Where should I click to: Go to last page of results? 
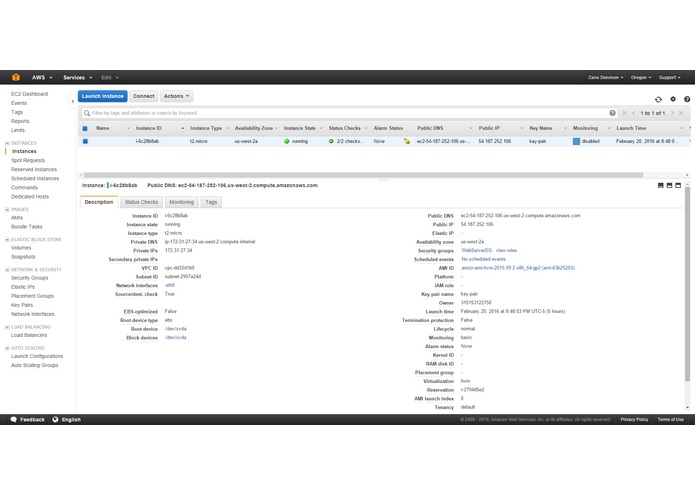pos(681,113)
